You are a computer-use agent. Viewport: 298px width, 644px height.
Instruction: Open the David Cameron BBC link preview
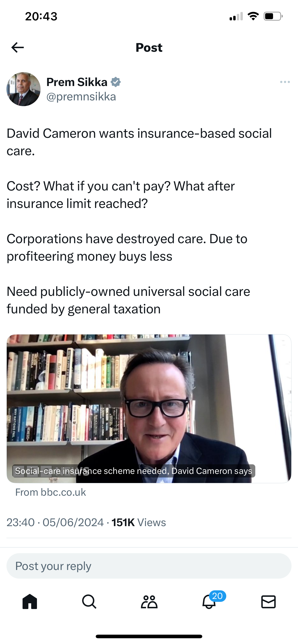(149, 408)
